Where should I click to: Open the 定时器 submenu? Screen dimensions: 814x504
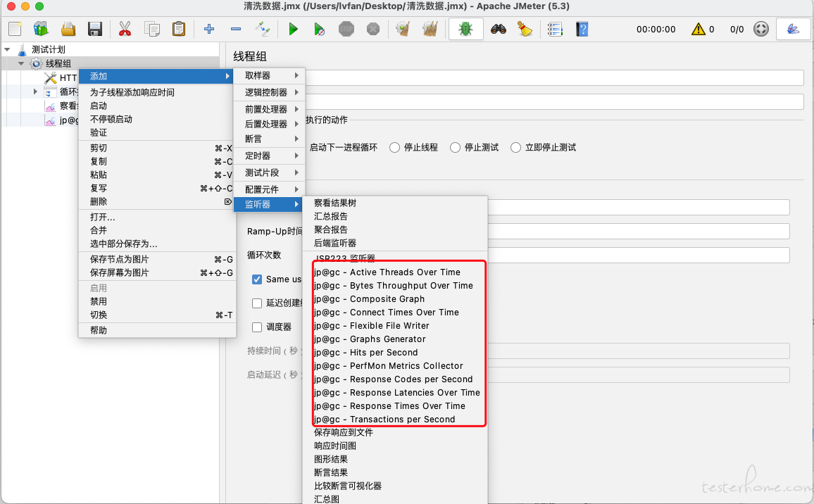pyautogui.click(x=270, y=156)
